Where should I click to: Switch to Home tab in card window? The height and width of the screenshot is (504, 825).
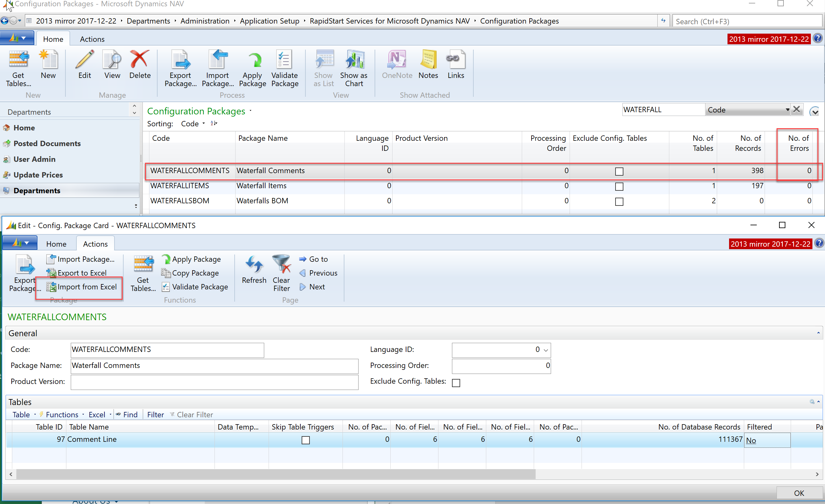pyautogui.click(x=56, y=244)
